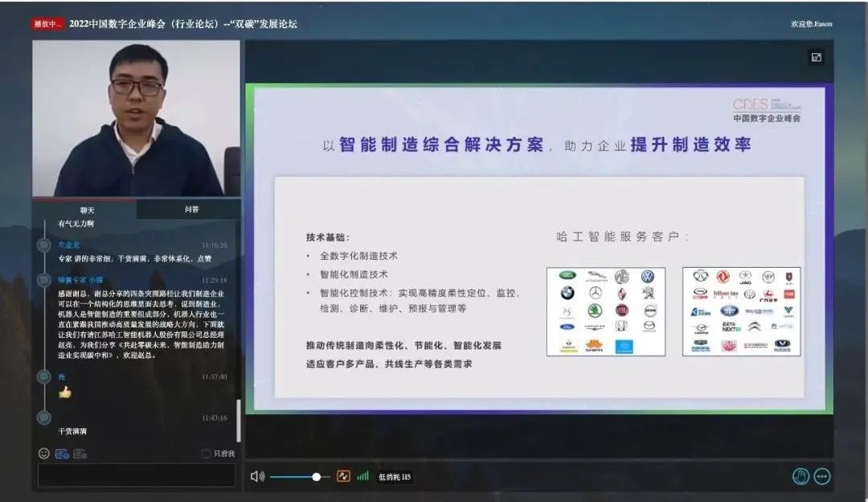Click the 技术基础 label on slide
Image resolution: width=868 pixels, height=502 pixels.
(x=328, y=237)
